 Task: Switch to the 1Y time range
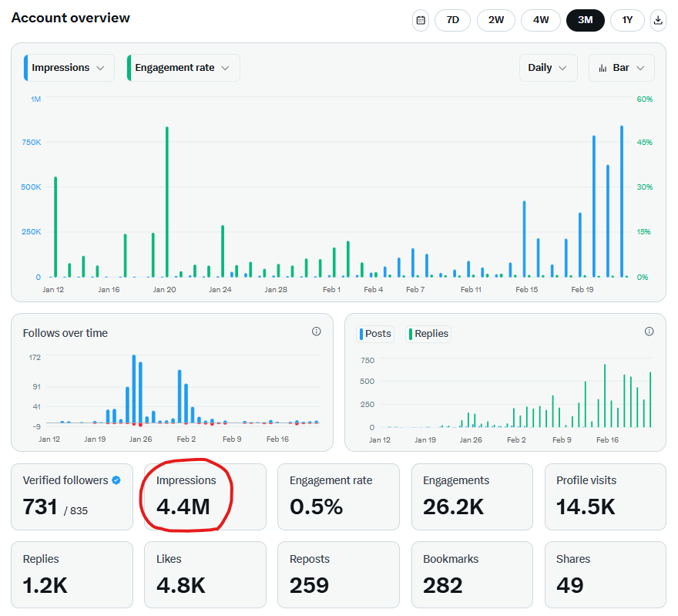pyautogui.click(x=627, y=20)
